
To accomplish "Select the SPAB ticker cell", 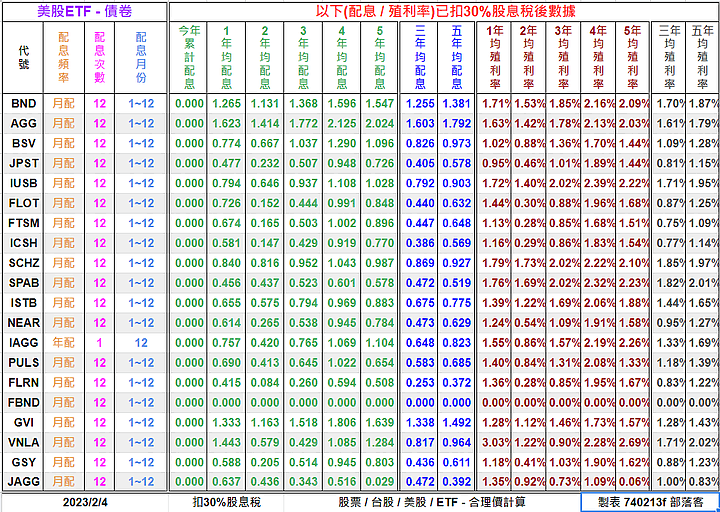I will (23, 283).
